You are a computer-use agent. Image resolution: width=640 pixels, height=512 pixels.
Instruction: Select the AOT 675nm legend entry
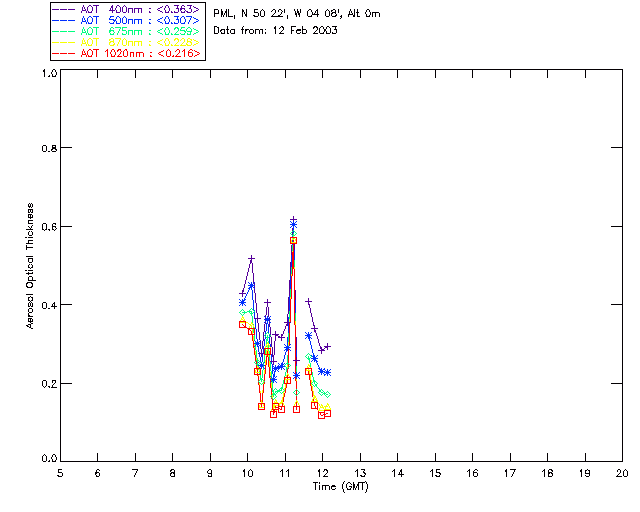[x=126, y=31]
